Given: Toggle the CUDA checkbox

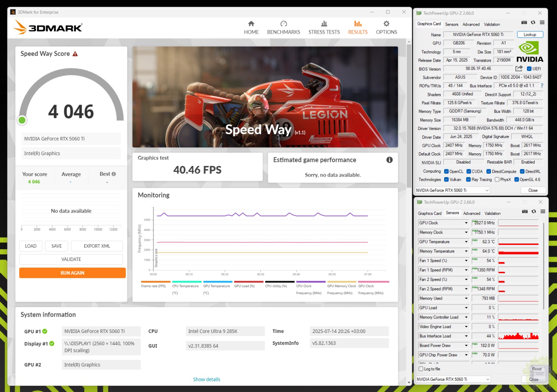Looking at the screenshot, I should (x=469, y=171).
